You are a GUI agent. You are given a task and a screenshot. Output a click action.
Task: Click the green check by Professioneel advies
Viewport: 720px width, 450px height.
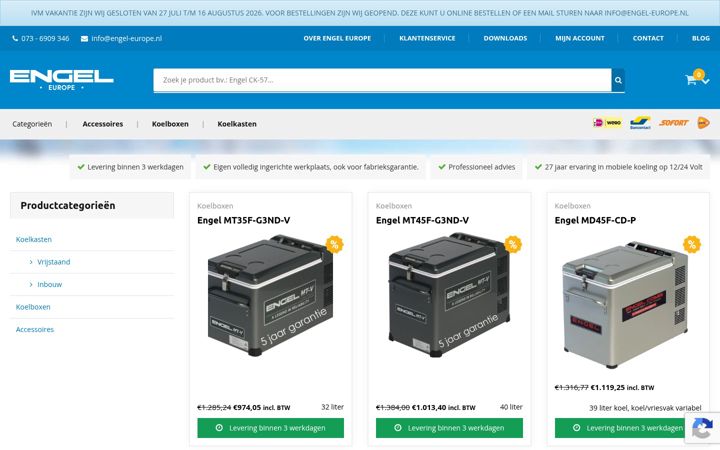click(x=442, y=167)
